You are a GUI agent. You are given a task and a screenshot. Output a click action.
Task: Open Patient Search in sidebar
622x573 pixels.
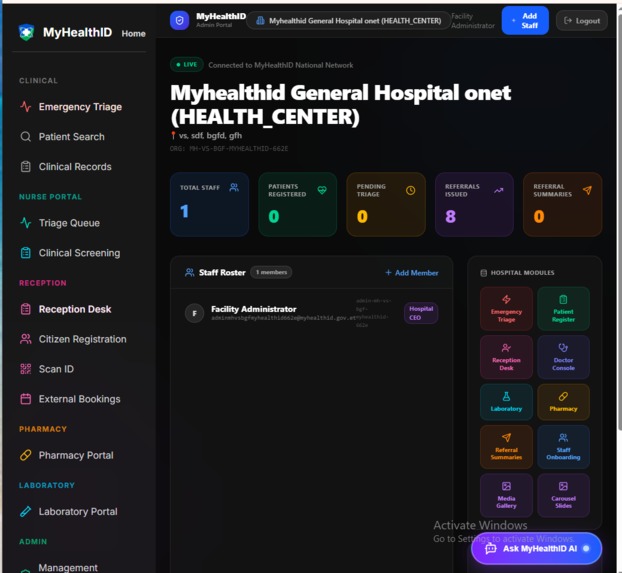click(63, 137)
